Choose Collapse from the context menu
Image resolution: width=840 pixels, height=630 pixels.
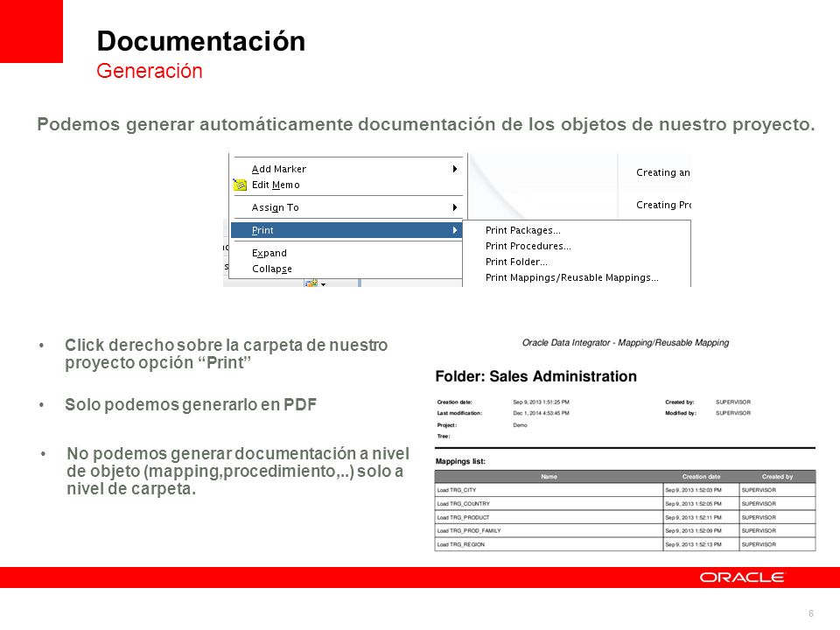click(347, 269)
